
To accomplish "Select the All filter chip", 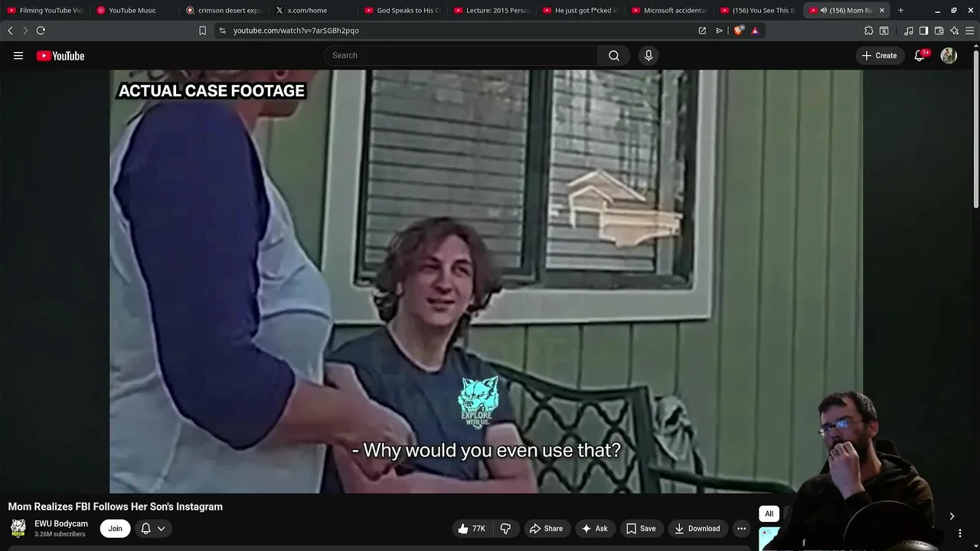I will [x=769, y=514].
